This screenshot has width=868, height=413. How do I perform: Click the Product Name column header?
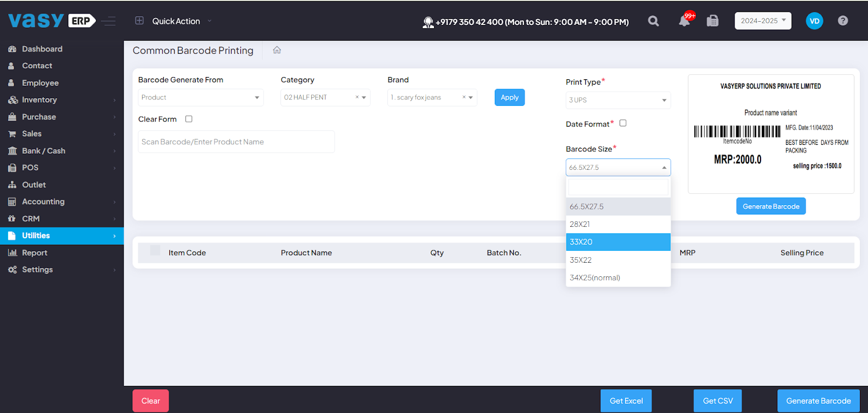tap(307, 253)
